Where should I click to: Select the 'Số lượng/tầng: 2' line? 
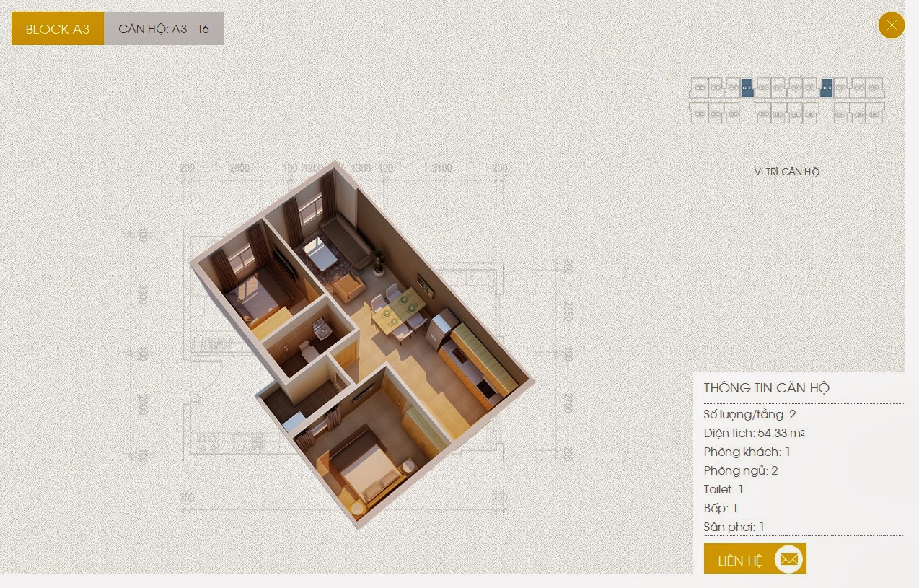click(x=750, y=415)
